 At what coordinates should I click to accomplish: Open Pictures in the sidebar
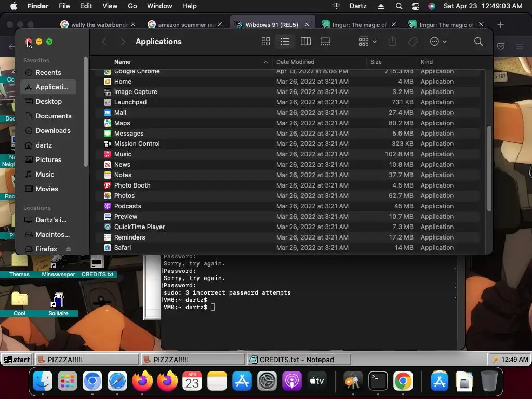point(48,160)
